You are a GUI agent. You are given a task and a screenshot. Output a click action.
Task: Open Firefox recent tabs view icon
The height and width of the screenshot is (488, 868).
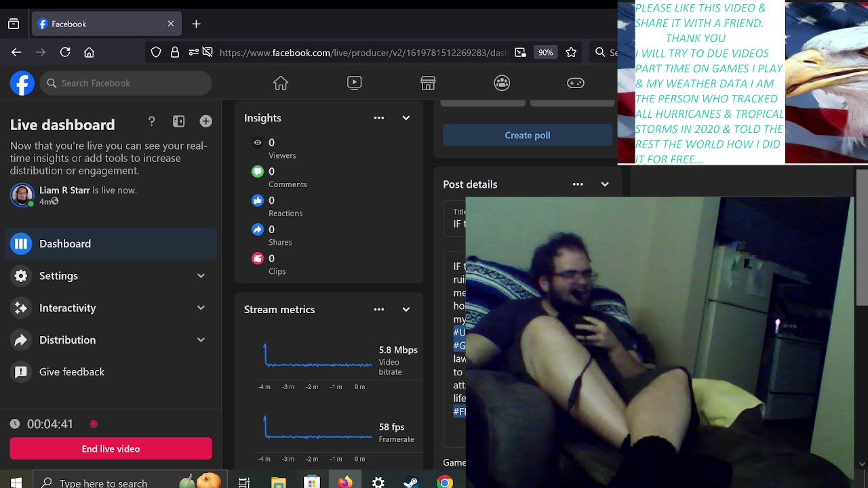pos(14,24)
